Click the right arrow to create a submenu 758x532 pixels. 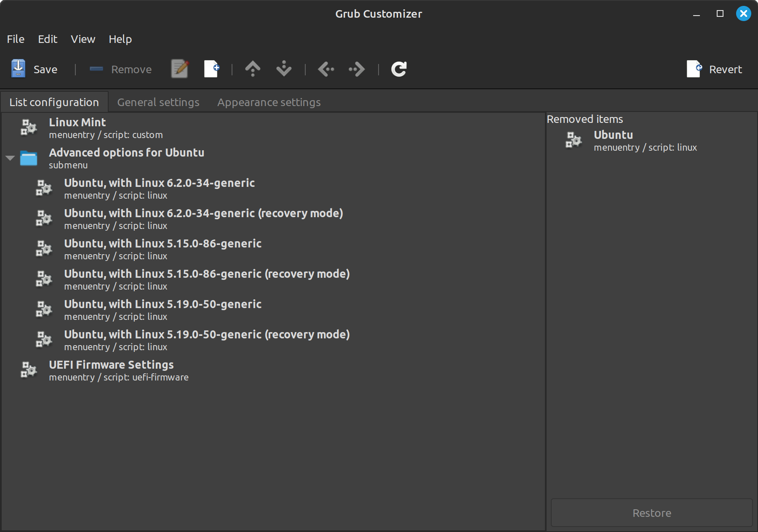click(x=357, y=69)
